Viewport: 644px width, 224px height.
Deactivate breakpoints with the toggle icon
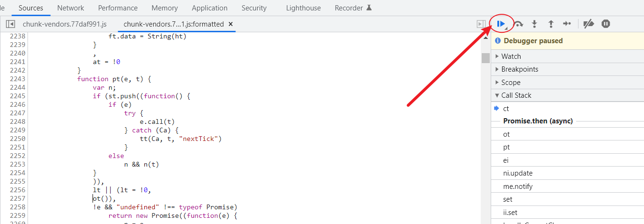(x=588, y=24)
